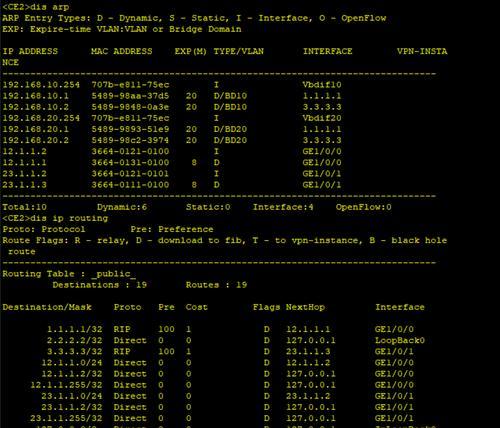Click the 'dis ip routing' command line
The height and width of the screenshot is (428, 500).
55,218
